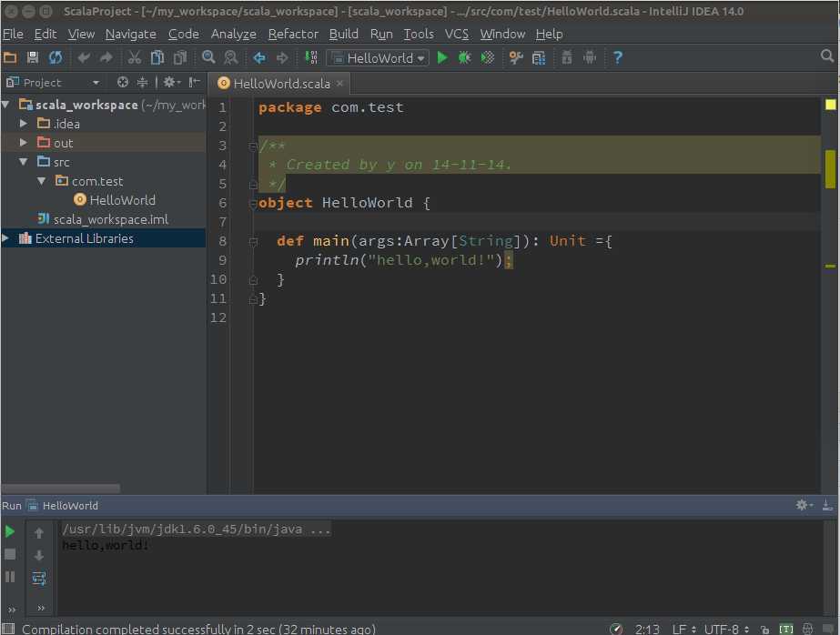This screenshot has height=635, width=840.
Task: Move down the stack trace in Run panel
Action: pos(38,556)
